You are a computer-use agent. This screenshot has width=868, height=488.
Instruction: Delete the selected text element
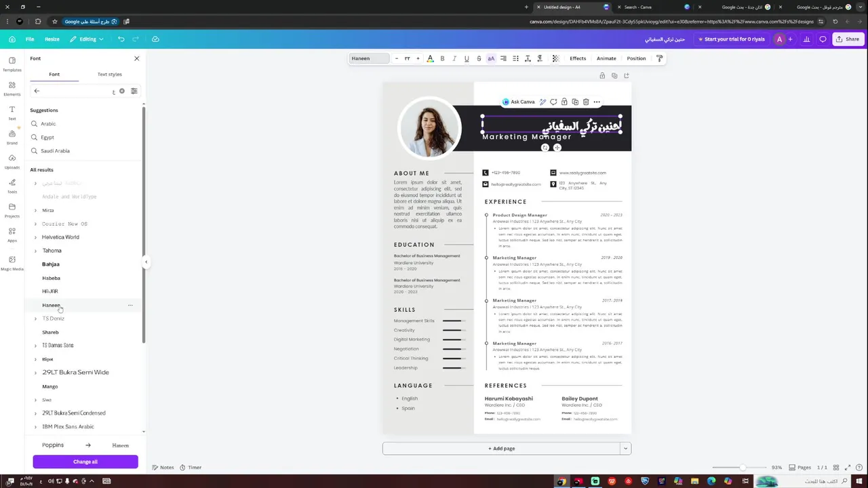click(586, 102)
